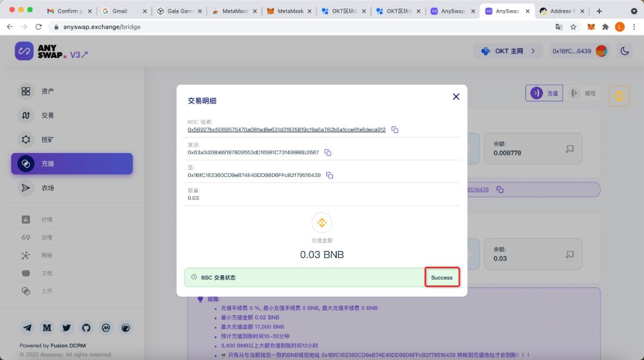Open 上币 in the sidebar
This screenshot has width=644, height=360.
click(72, 291)
